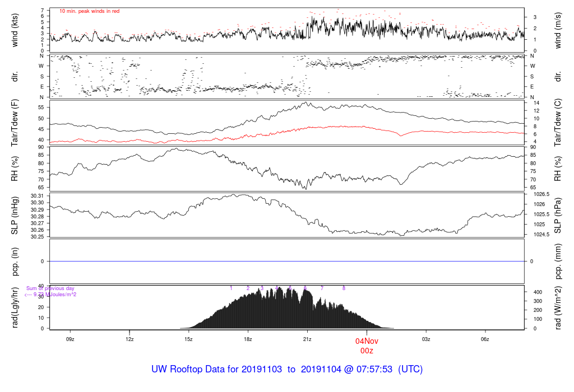Screen dimensions: 574x392
Task: Click the '03z' time tick label
Action: (x=426, y=339)
